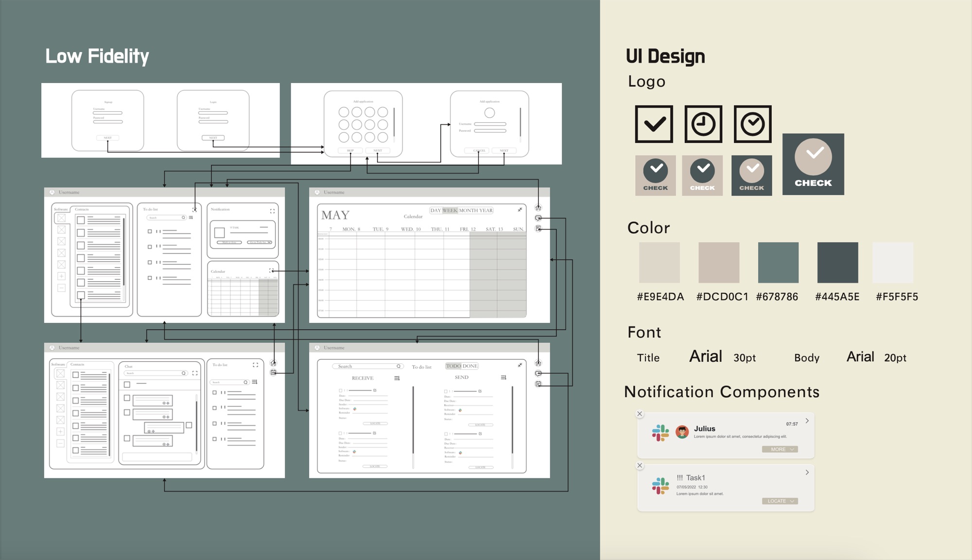Pick the #678786 color swatch
The image size is (972, 560).
tap(778, 262)
